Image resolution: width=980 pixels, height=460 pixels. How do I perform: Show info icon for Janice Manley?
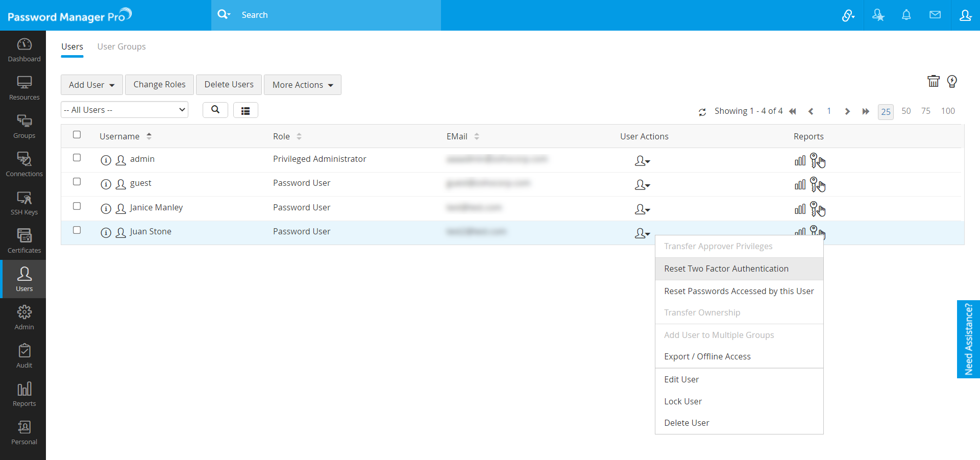[x=106, y=209]
